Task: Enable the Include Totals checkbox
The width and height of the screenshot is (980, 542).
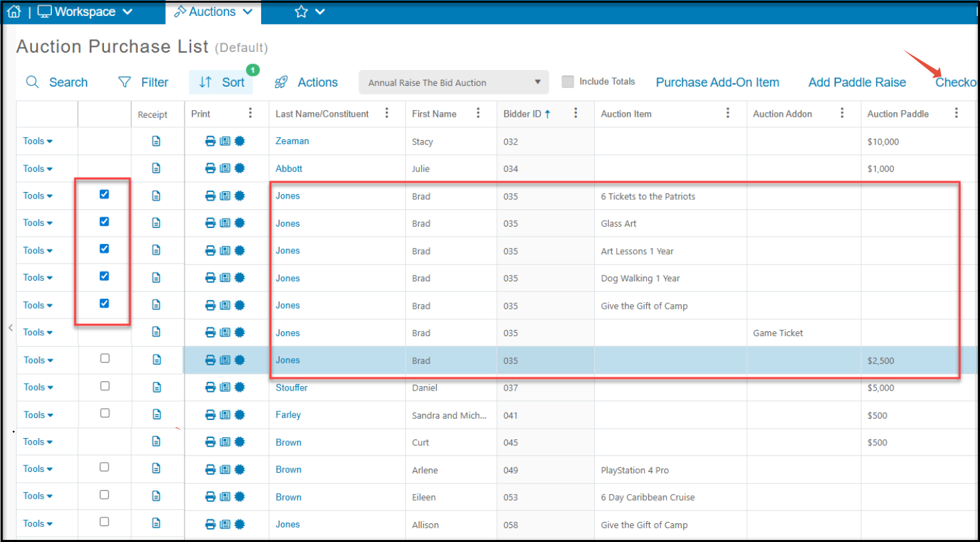Action: 568,81
